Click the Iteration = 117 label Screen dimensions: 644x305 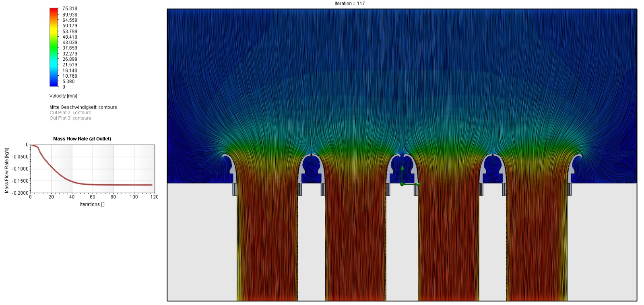click(x=349, y=4)
